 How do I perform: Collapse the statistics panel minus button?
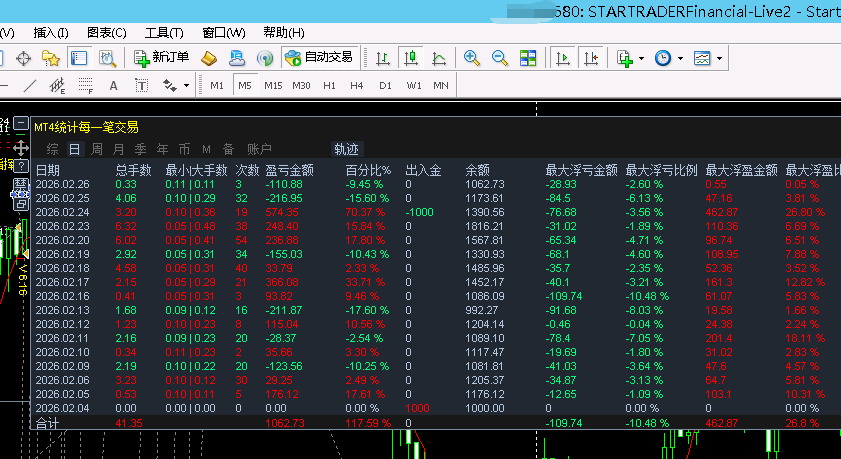pos(21,123)
